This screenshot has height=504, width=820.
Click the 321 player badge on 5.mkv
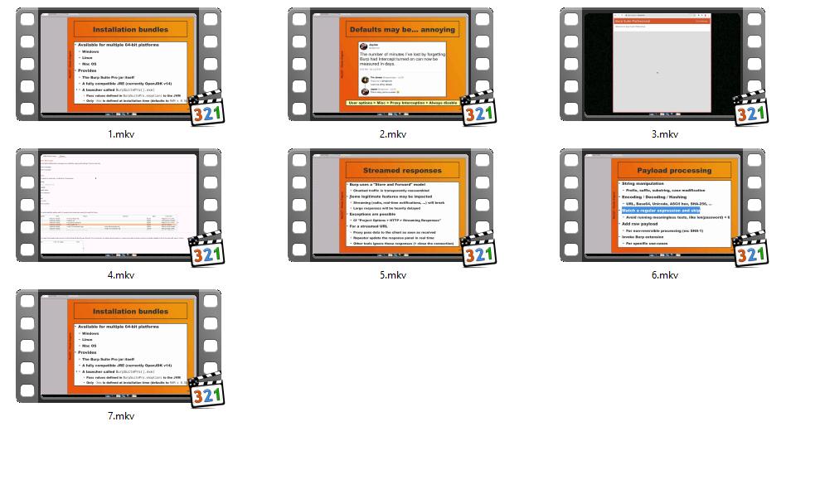[479, 250]
